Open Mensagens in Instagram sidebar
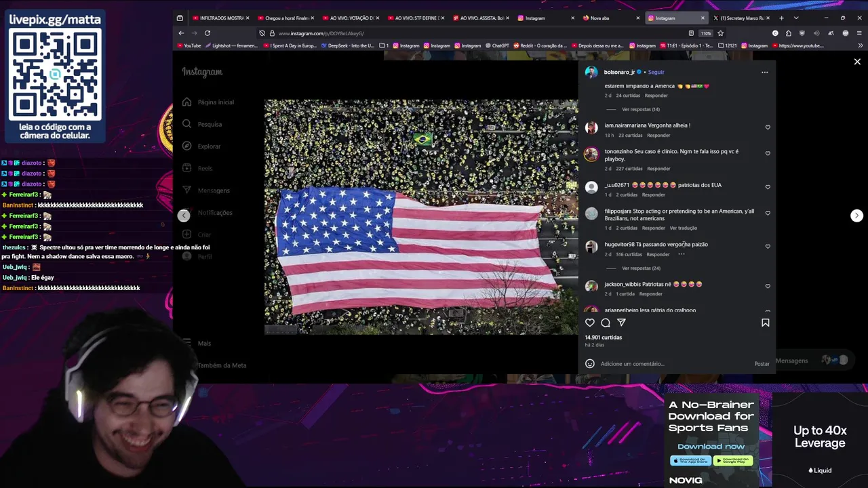 tap(206, 191)
